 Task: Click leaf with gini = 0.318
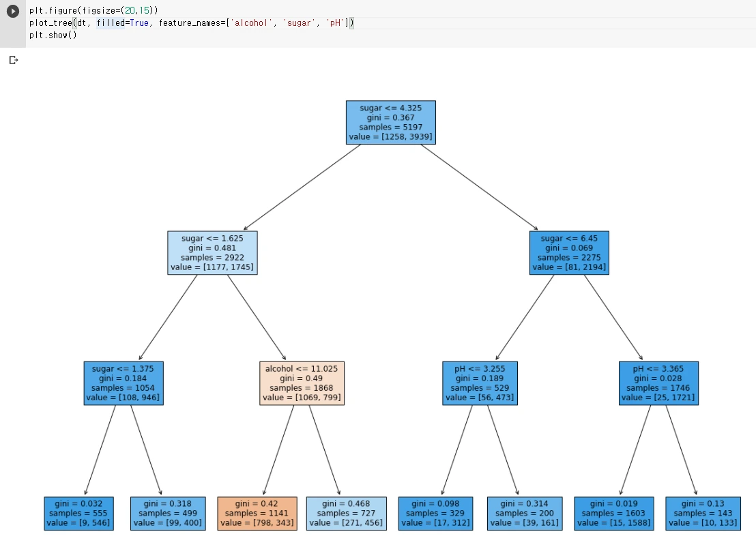click(168, 513)
